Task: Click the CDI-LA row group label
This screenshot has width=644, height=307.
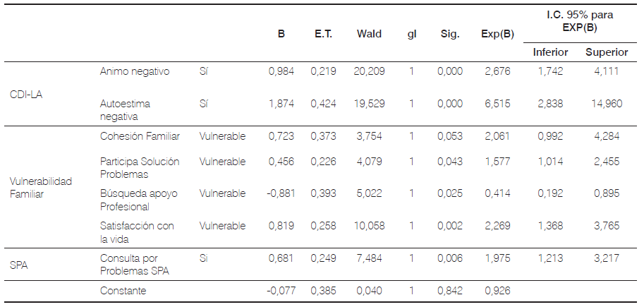Action: tap(26, 94)
